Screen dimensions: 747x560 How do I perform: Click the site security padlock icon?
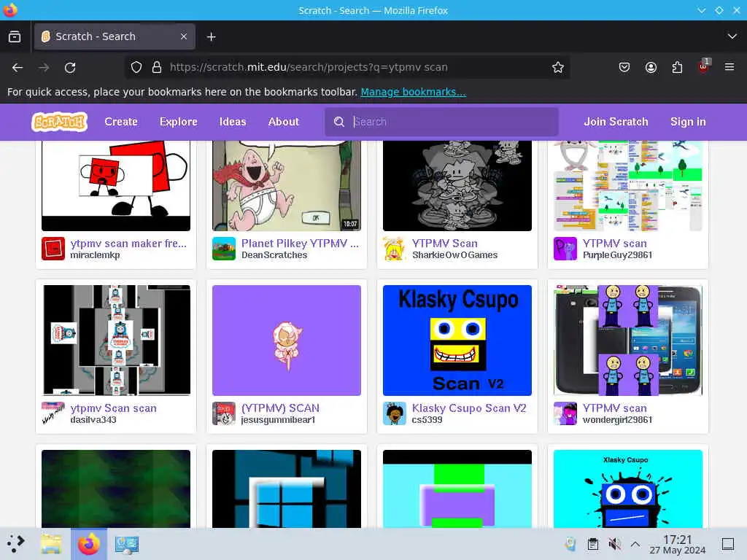(156, 68)
